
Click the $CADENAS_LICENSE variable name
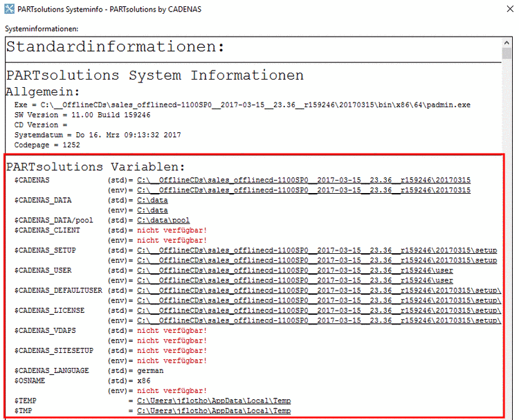point(49,311)
